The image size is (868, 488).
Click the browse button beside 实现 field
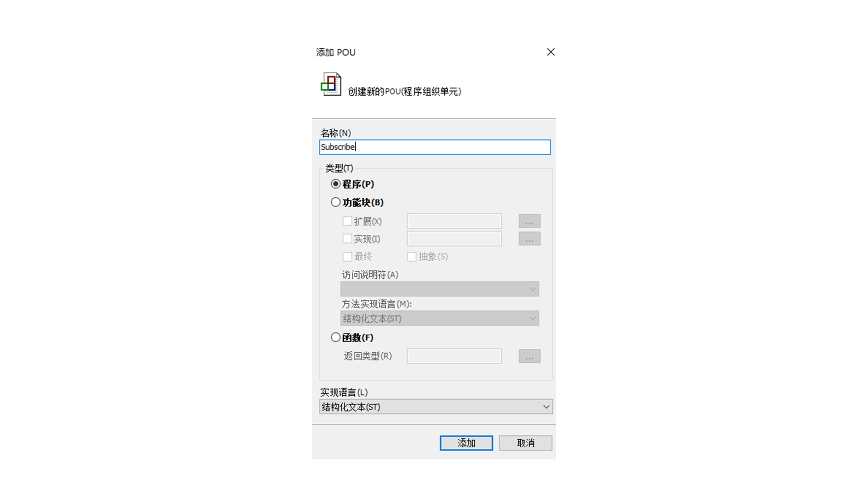click(x=529, y=239)
